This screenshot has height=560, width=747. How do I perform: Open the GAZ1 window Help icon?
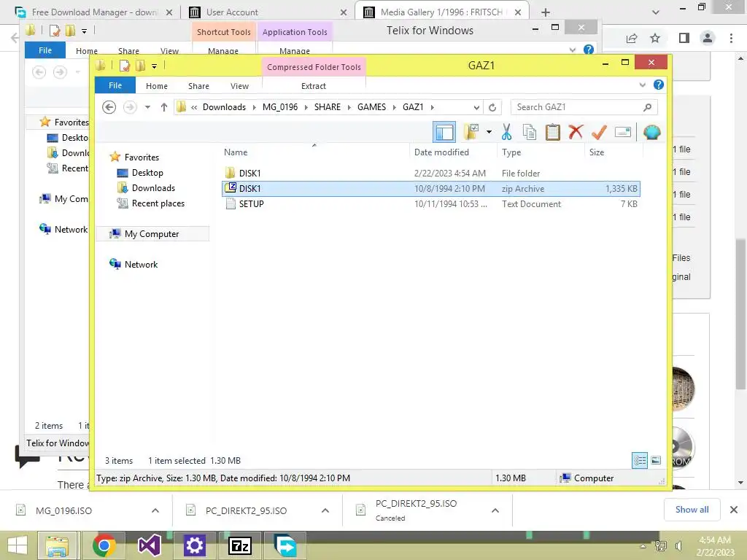coord(659,85)
